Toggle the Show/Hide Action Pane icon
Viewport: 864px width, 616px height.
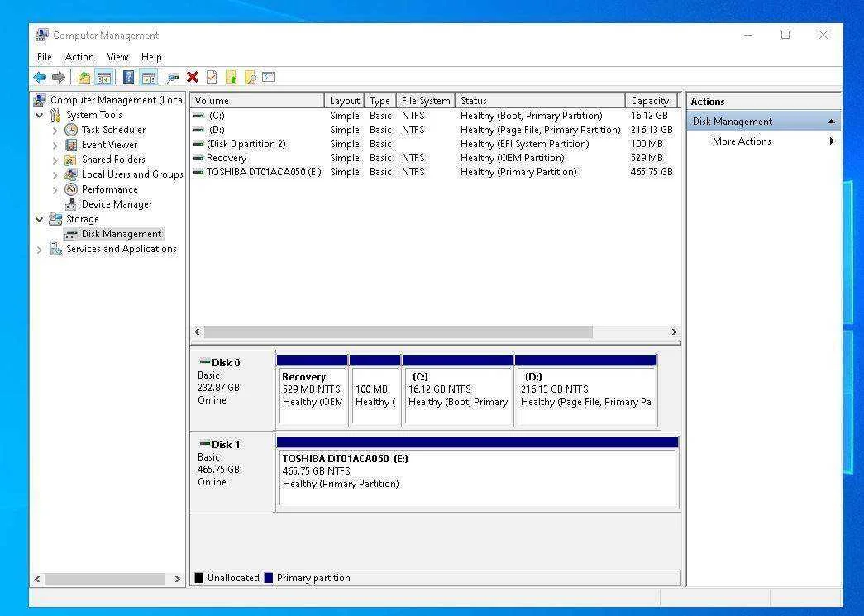148,78
